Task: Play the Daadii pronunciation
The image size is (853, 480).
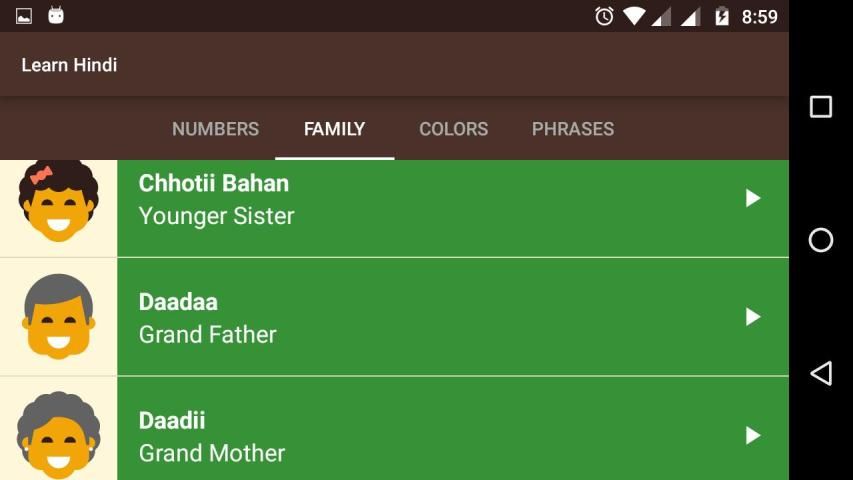Action: click(x=753, y=435)
